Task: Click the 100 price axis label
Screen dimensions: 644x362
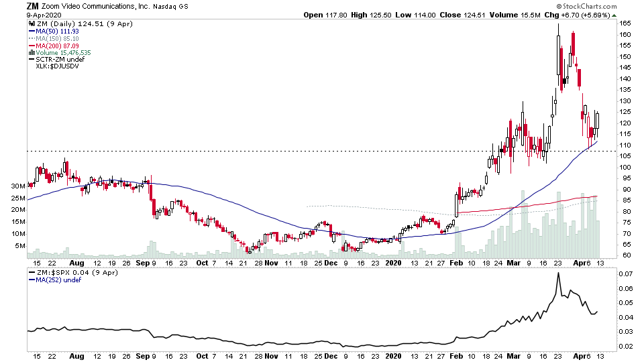Action: (x=625, y=168)
